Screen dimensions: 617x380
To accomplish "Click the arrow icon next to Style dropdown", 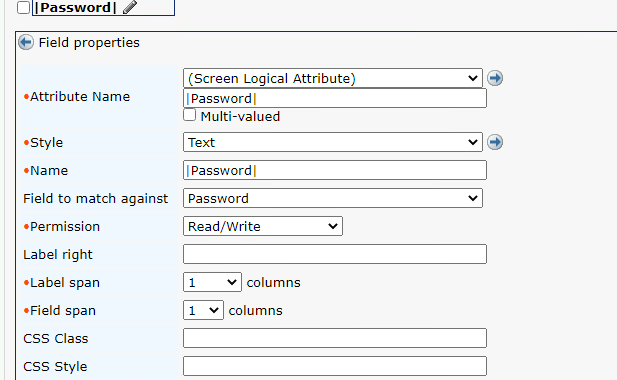I will (x=495, y=142).
